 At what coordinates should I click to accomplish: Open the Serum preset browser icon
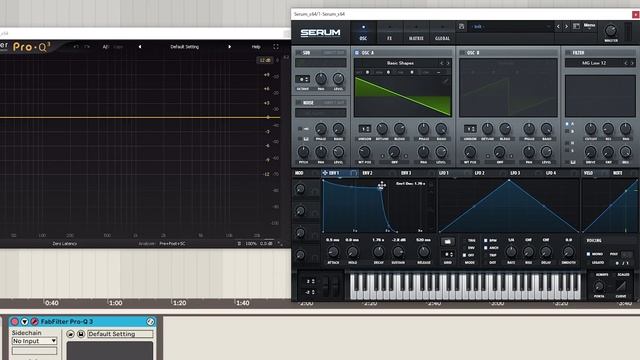pyautogui.click(x=576, y=26)
